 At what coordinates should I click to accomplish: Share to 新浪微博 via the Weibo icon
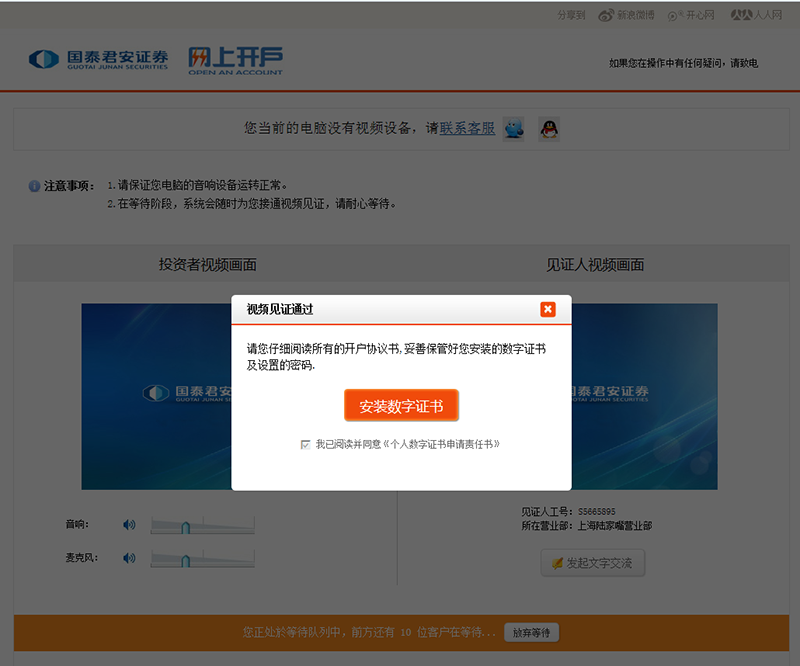[x=606, y=15]
